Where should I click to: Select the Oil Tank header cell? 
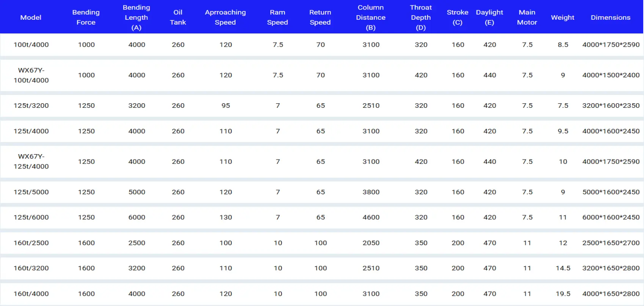pyautogui.click(x=178, y=17)
